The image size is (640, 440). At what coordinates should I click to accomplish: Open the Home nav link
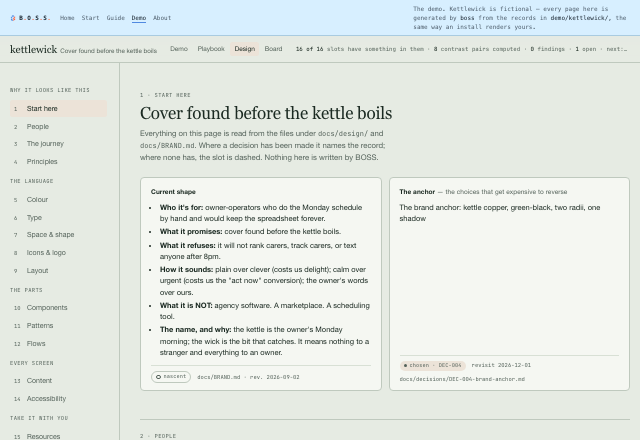coord(67,18)
